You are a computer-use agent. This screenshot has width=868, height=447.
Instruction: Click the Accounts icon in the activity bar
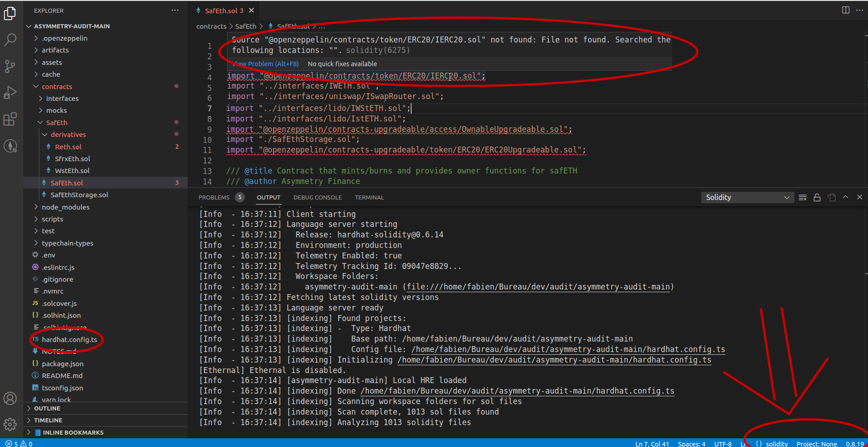pyautogui.click(x=10, y=398)
